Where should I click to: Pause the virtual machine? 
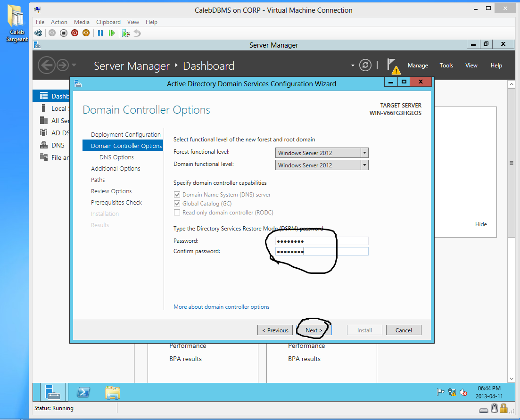pos(100,33)
